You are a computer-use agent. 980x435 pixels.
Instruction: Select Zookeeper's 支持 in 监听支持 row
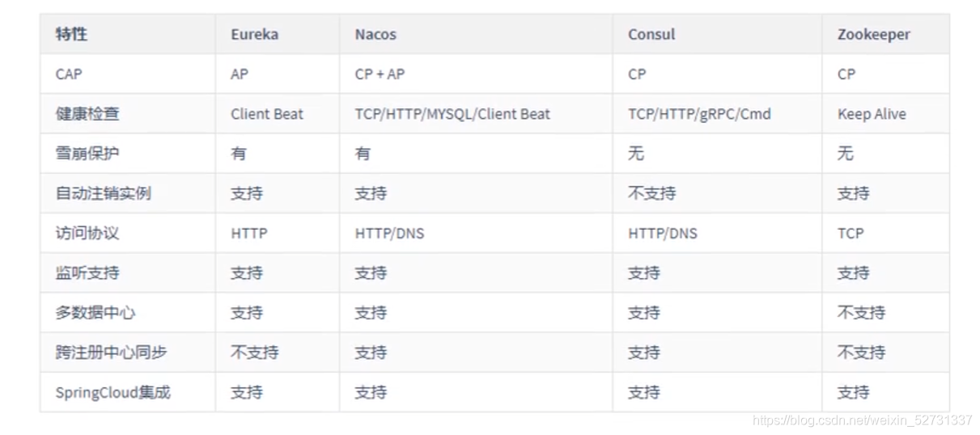click(854, 272)
